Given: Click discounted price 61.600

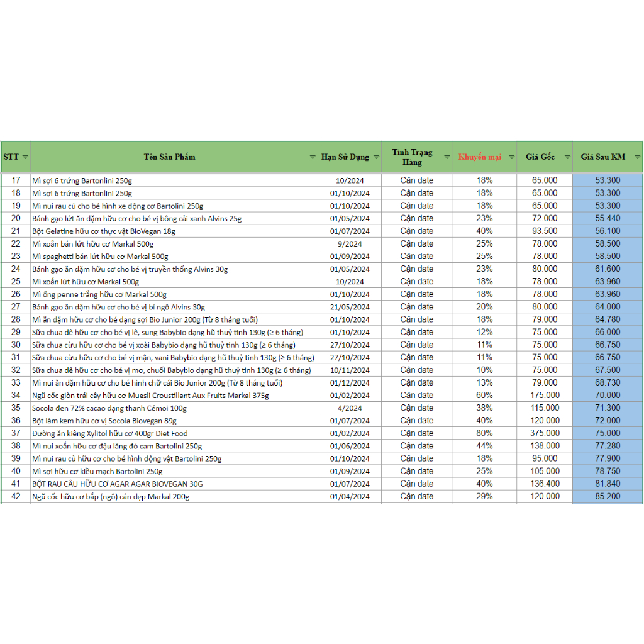Looking at the screenshot, I should click(x=608, y=269).
